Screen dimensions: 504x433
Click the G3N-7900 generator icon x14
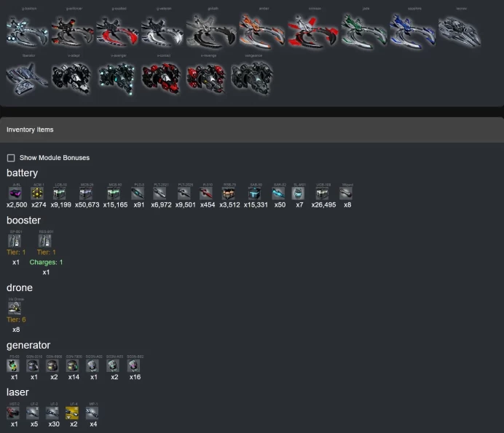coord(72,365)
